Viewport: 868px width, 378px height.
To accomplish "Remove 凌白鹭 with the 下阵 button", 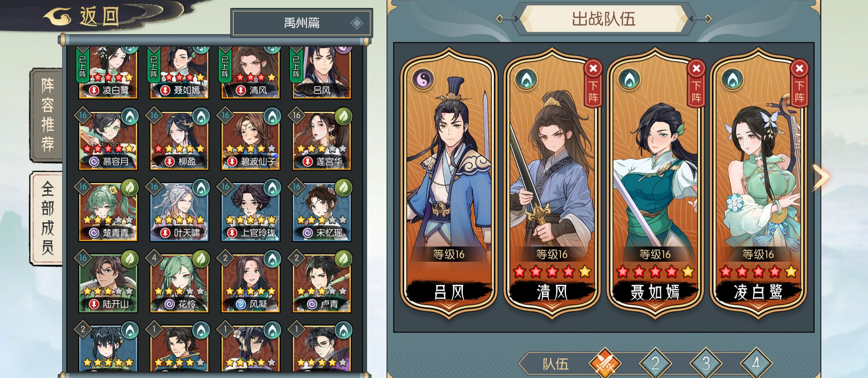I will click(799, 84).
